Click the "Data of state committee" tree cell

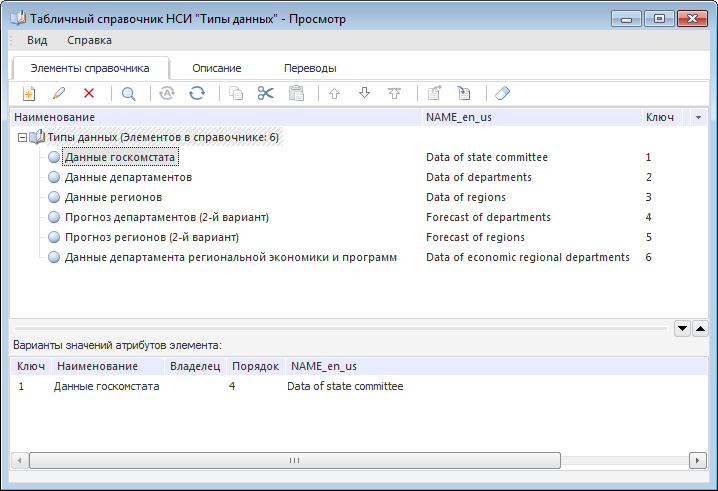pos(487,157)
